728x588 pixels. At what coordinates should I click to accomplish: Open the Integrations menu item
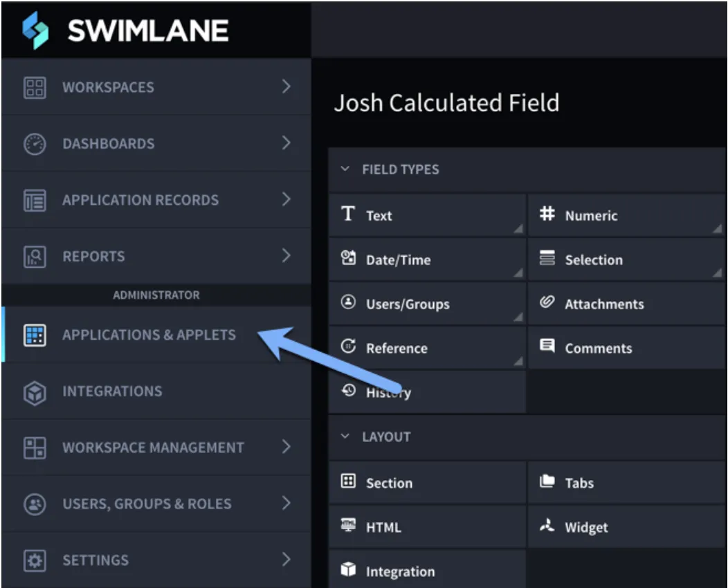(156, 392)
